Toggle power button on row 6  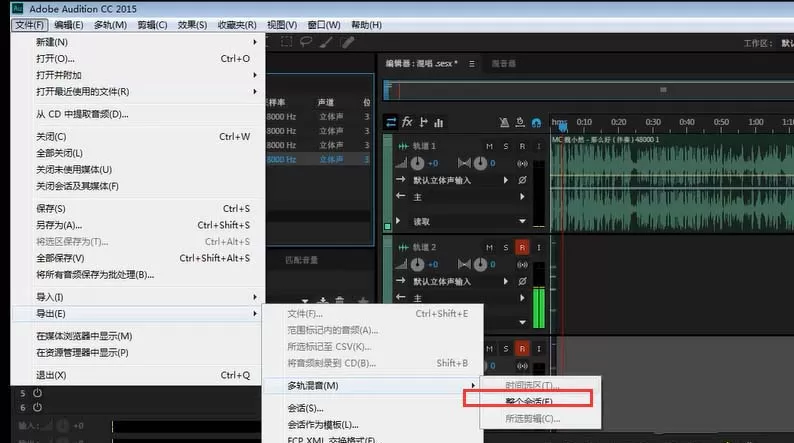[x=37, y=407]
